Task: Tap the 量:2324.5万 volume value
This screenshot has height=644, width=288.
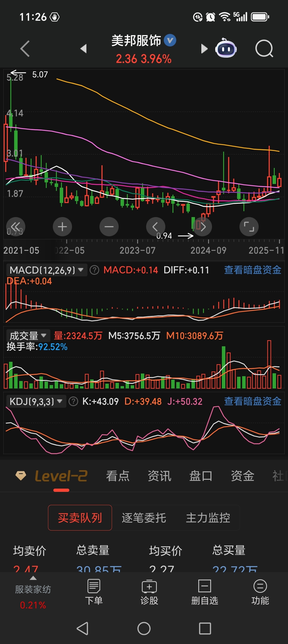Action: point(78,336)
